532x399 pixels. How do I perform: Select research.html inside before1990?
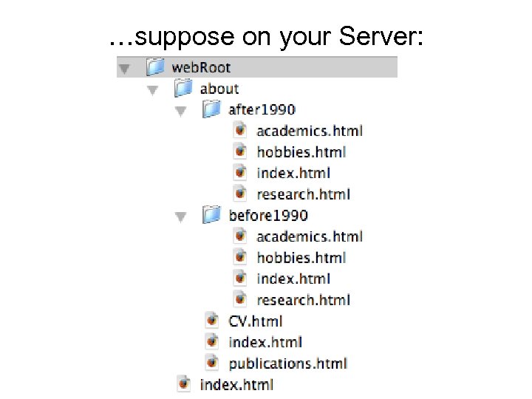[x=303, y=300]
